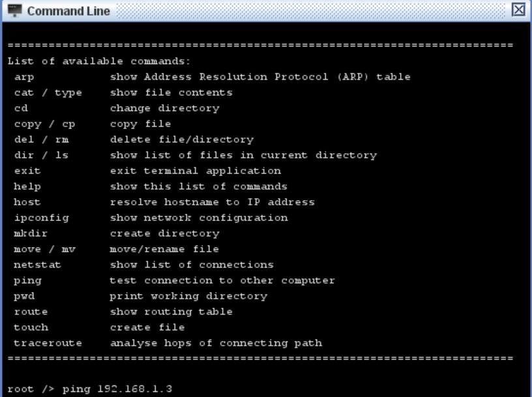Click the 'copy / cp' command entry
532x397 pixels.
(x=44, y=124)
